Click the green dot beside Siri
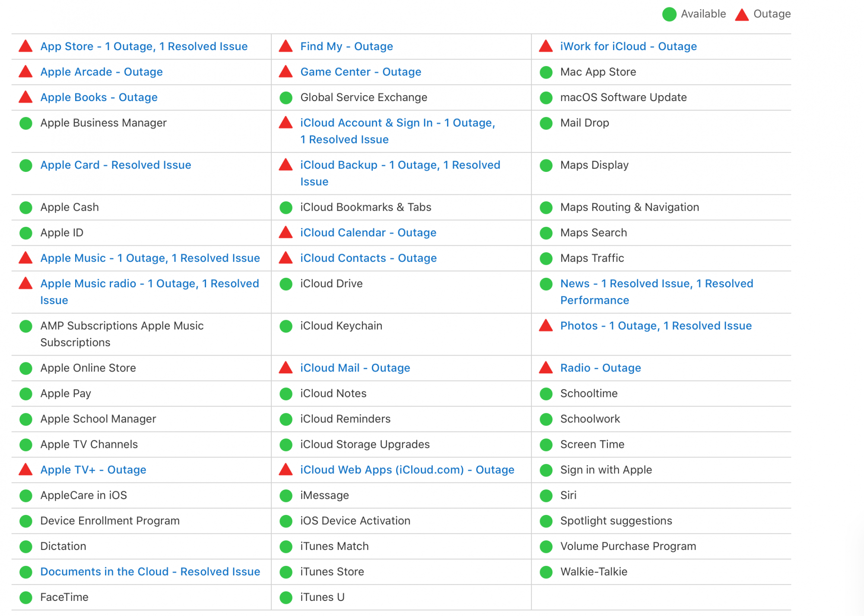 pyautogui.click(x=546, y=495)
